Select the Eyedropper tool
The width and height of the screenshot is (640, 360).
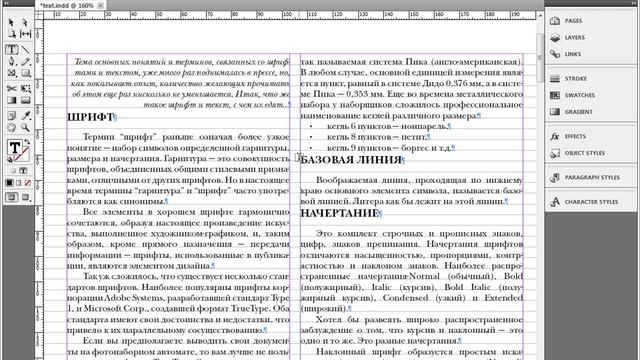coord(25,116)
